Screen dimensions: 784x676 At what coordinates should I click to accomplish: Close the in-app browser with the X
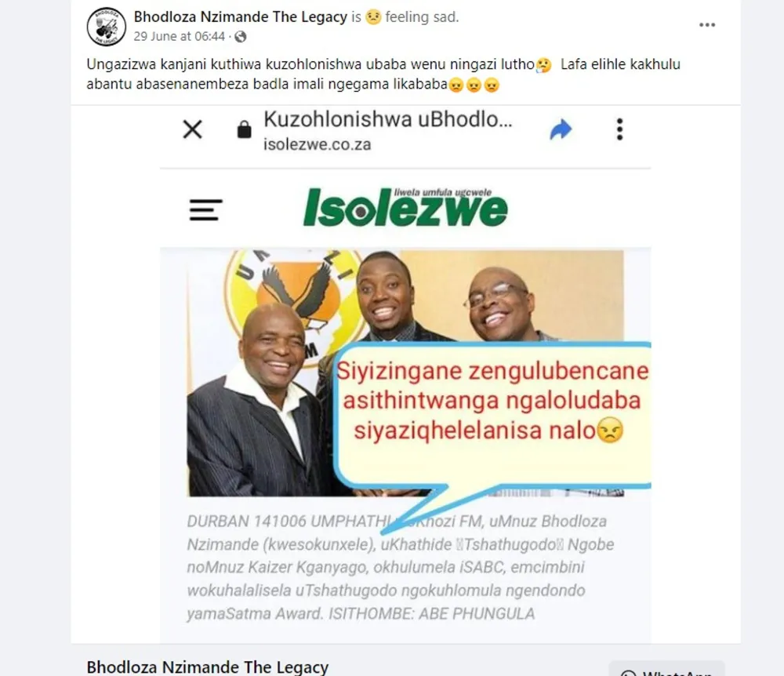[x=193, y=129]
